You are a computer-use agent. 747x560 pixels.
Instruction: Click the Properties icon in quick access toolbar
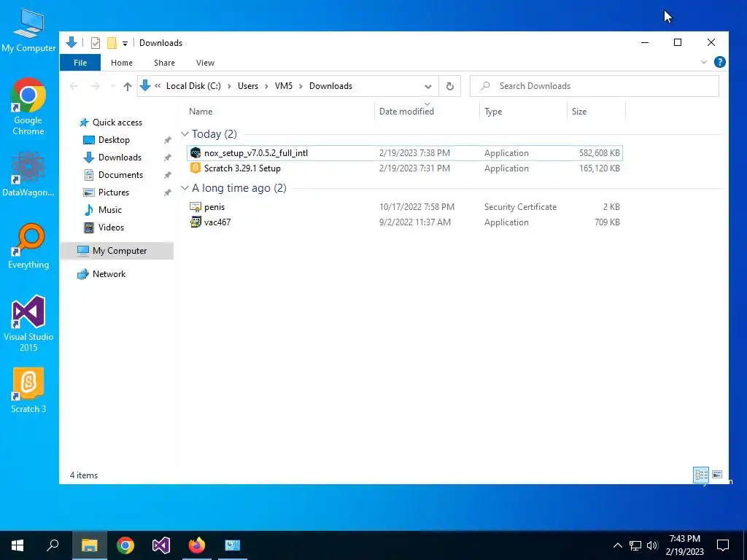click(96, 43)
